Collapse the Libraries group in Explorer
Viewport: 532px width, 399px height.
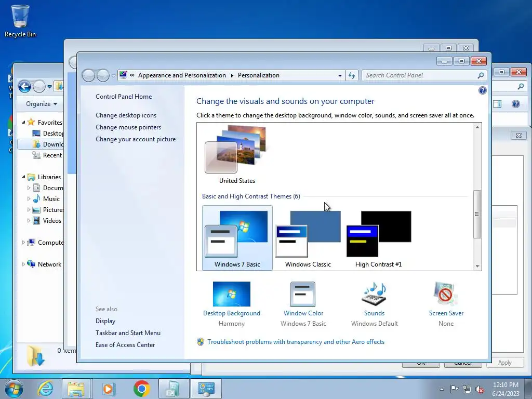tap(23, 177)
